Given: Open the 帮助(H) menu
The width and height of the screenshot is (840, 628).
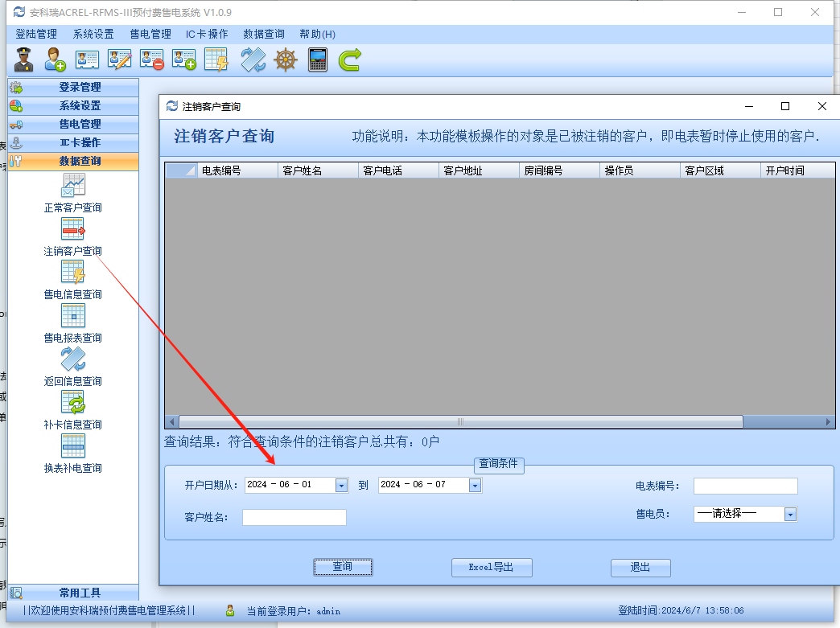Looking at the screenshot, I should (317, 34).
